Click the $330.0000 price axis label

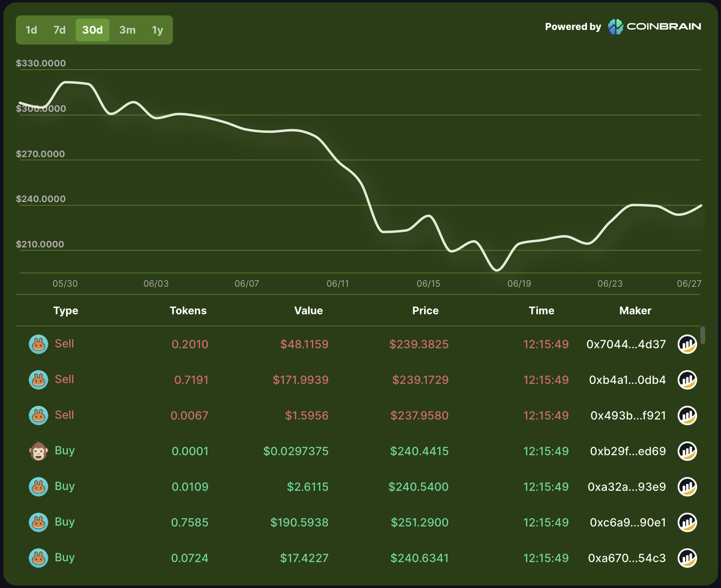[x=41, y=63]
